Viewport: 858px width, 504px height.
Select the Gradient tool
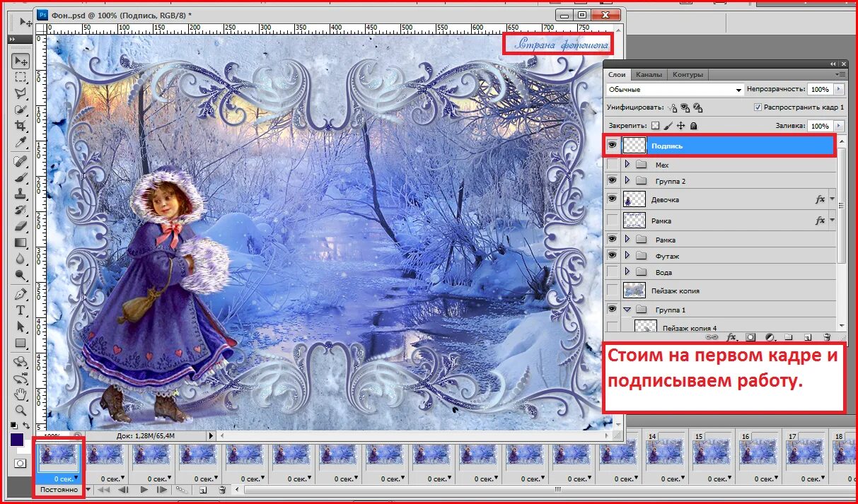pyautogui.click(x=21, y=242)
